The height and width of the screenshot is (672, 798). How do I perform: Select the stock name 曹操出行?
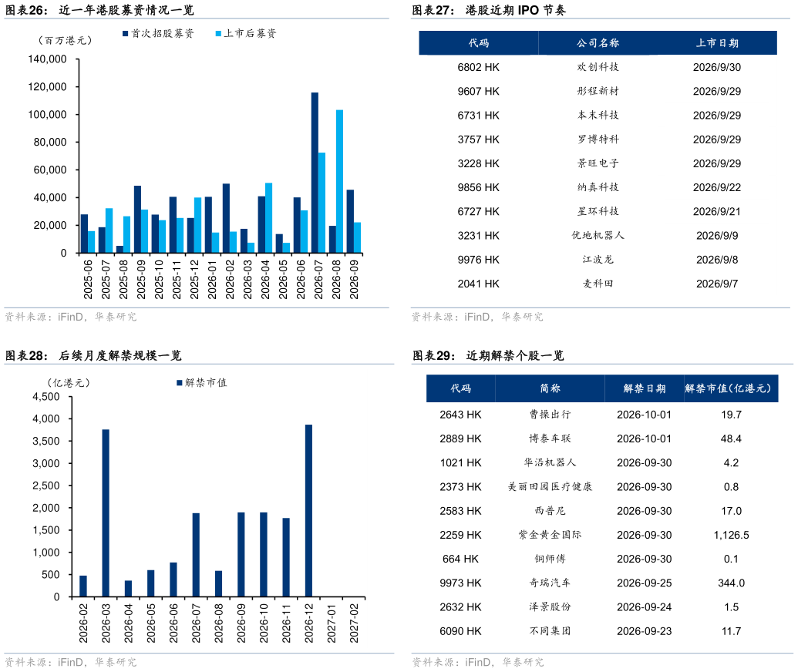pyautogui.click(x=551, y=415)
